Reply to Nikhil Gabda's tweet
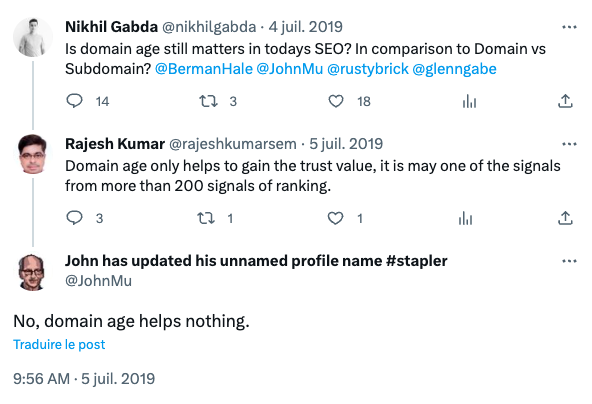Image resolution: width=592 pixels, height=404 pixels. 74,101
